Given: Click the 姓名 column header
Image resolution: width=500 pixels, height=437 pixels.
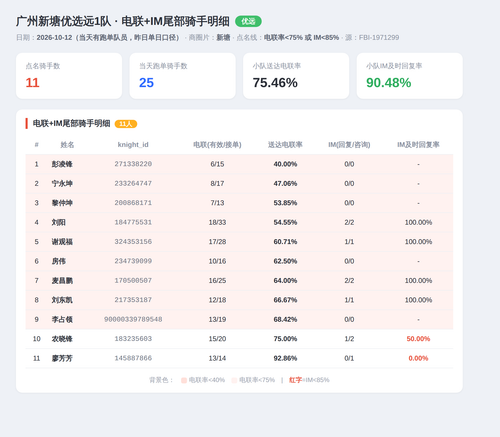Looking at the screenshot, I should point(67,145).
